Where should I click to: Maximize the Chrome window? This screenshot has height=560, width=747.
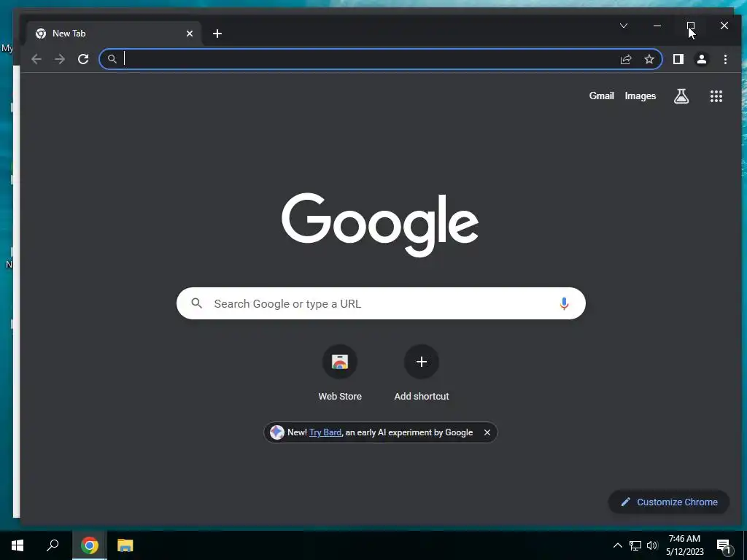pyautogui.click(x=691, y=26)
